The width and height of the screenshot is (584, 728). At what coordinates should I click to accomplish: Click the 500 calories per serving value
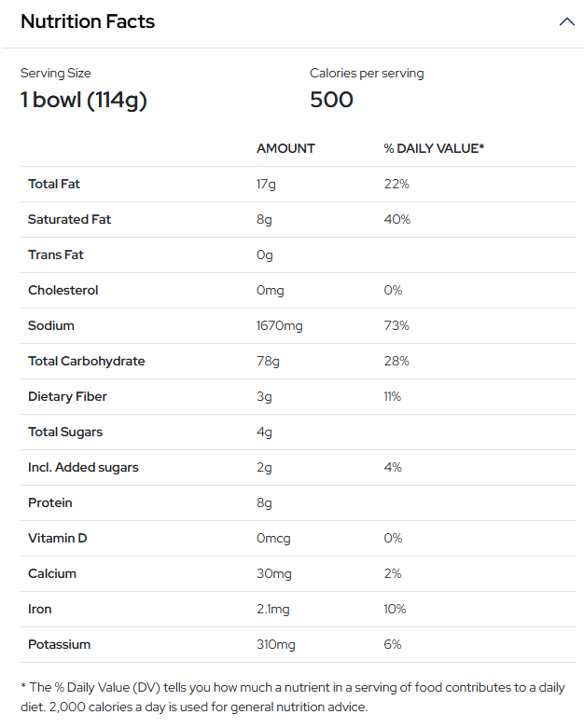(x=331, y=100)
